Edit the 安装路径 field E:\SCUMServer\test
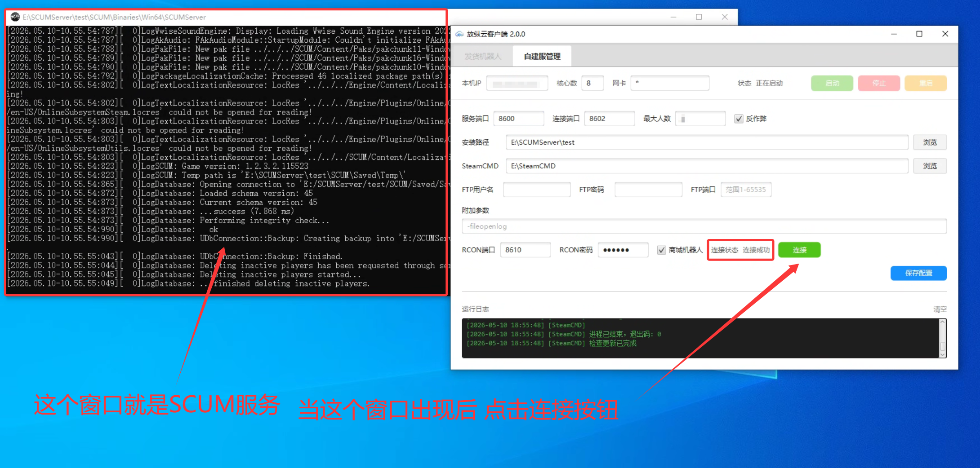The width and height of the screenshot is (980, 468). pyautogui.click(x=707, y=142)
